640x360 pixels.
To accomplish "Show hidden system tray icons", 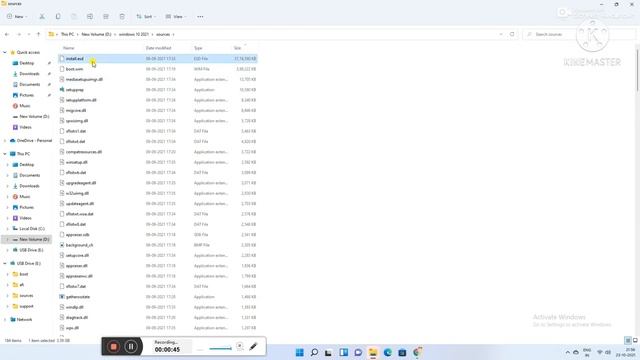I will tap(567, 352).
